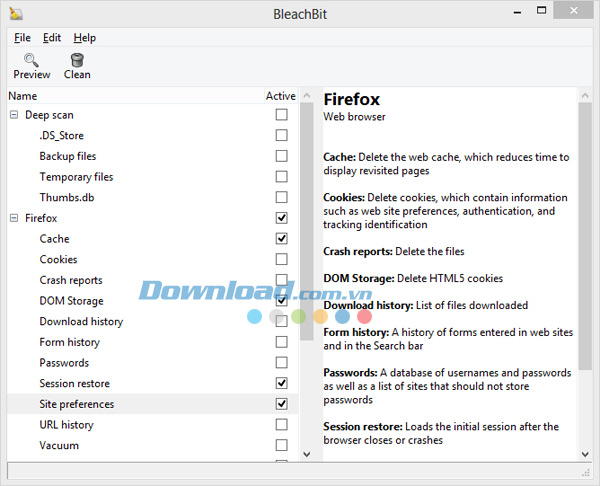
Task: Uncheck the Session restore checkbox
Action: [282, 383]
